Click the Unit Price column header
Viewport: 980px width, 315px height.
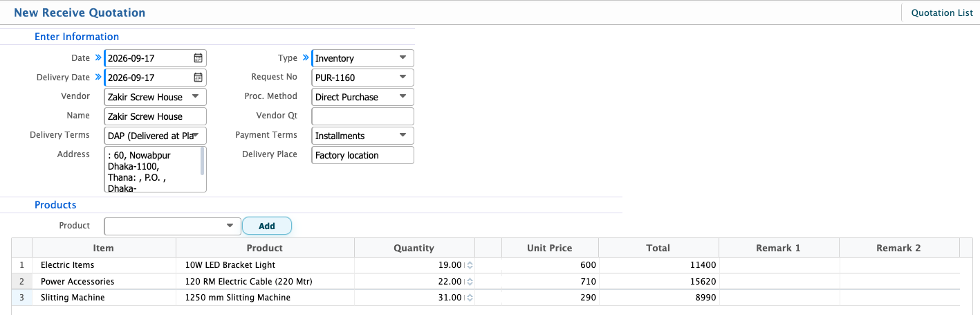pos(550,248)
